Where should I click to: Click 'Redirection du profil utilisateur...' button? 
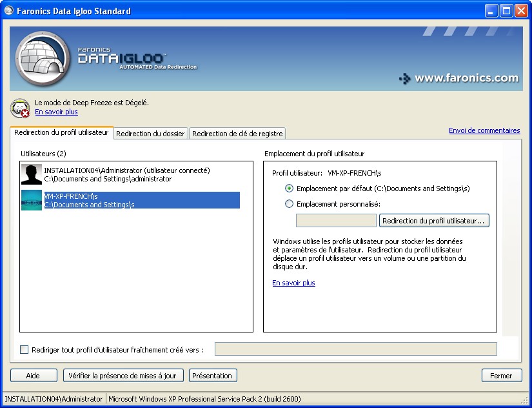(x=434, y=221)
